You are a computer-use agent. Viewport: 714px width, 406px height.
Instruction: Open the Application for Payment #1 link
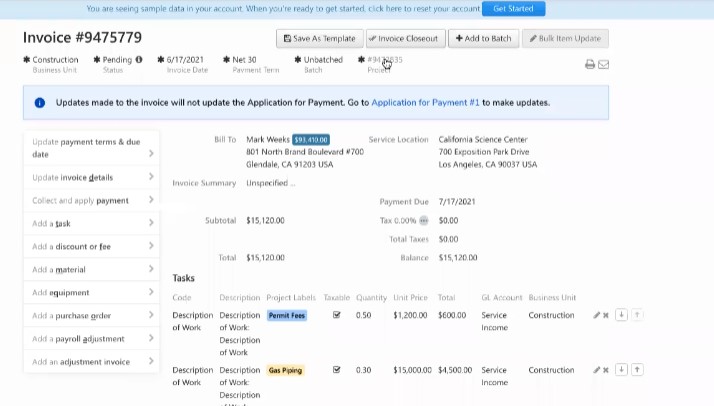click(x=425, y=103)
